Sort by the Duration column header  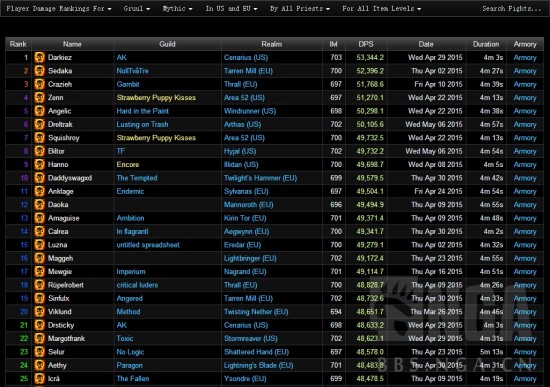click(486, 44)
